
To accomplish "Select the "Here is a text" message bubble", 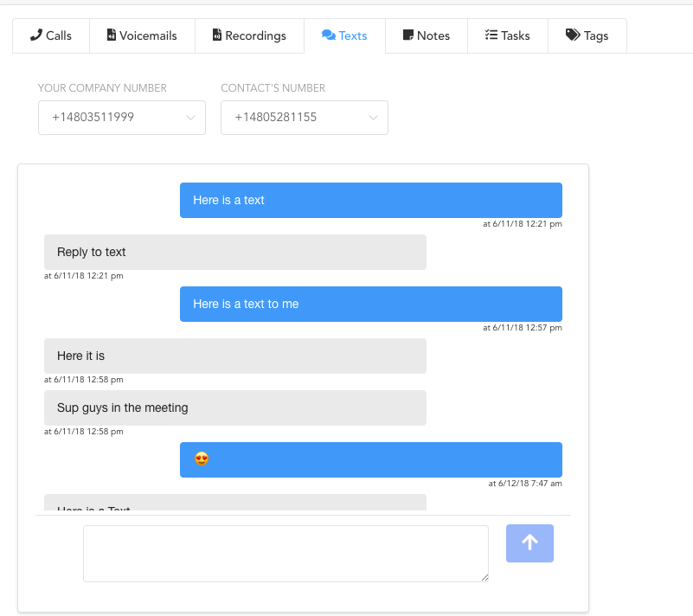I will tap(370, 200).
